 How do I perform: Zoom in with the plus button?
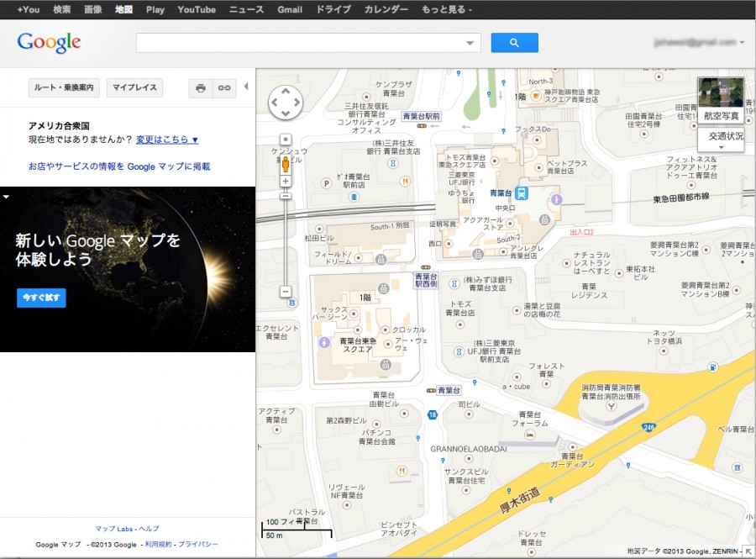point(286,182)
